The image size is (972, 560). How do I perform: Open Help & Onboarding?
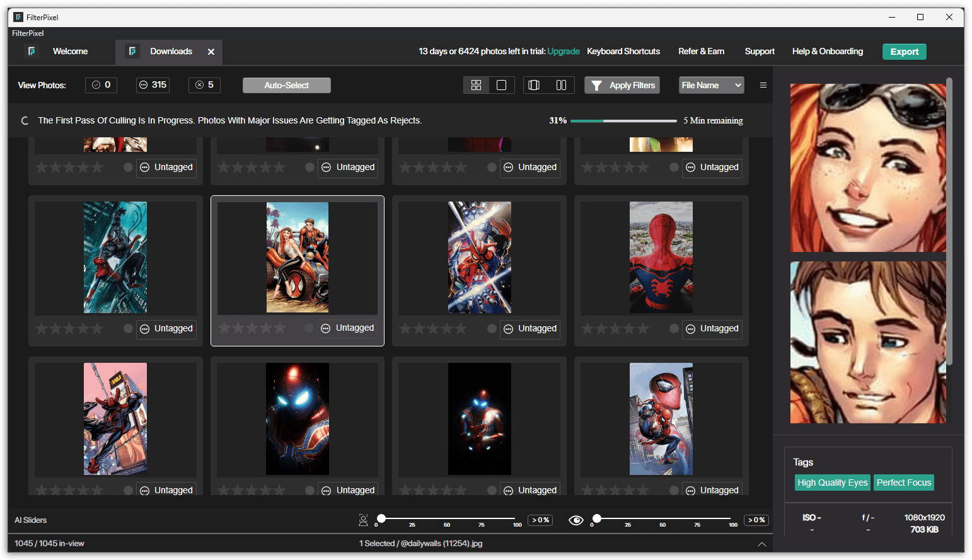pos(828,52)
